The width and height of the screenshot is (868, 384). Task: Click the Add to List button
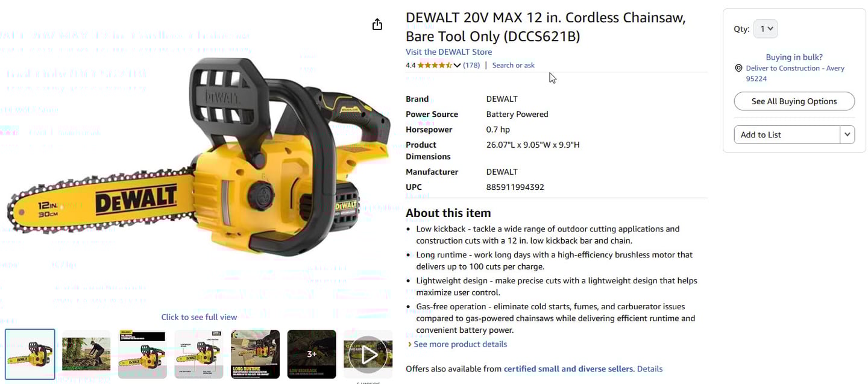click(x=787, y=134)
